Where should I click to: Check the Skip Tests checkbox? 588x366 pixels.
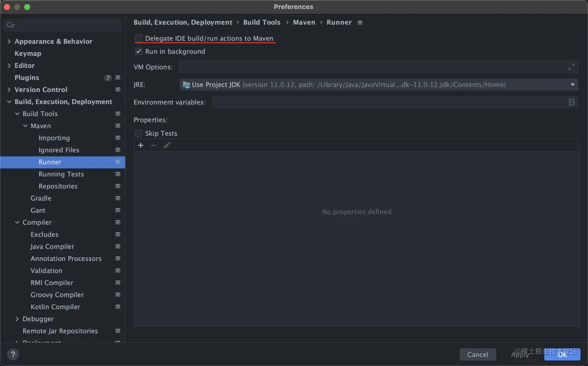tap(138, 133)
